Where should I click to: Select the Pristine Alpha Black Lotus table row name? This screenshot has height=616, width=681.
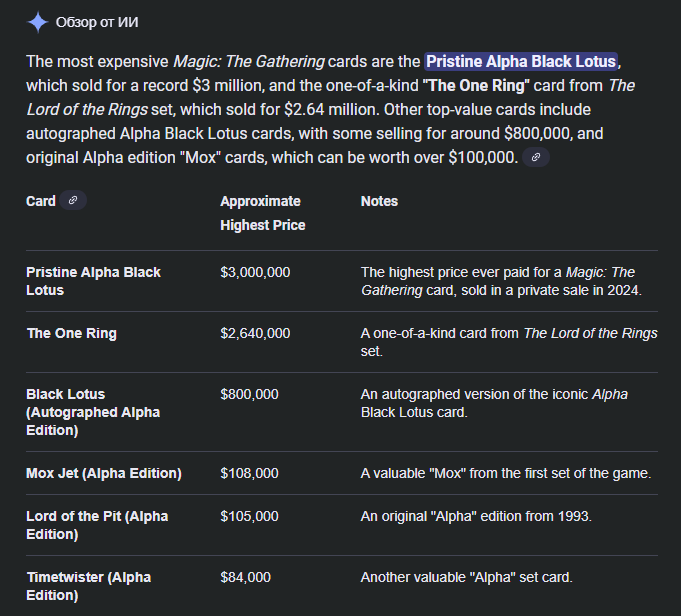coord(93,281)
